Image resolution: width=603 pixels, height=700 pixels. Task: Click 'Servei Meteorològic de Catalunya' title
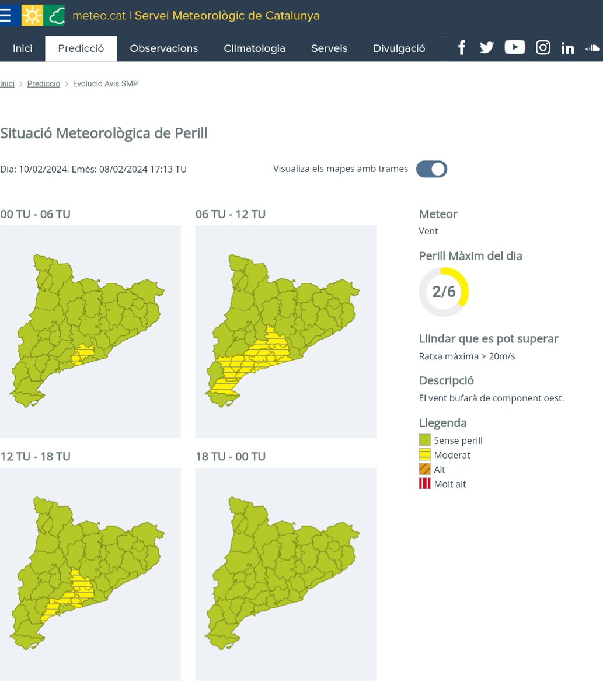coord(227,15)
